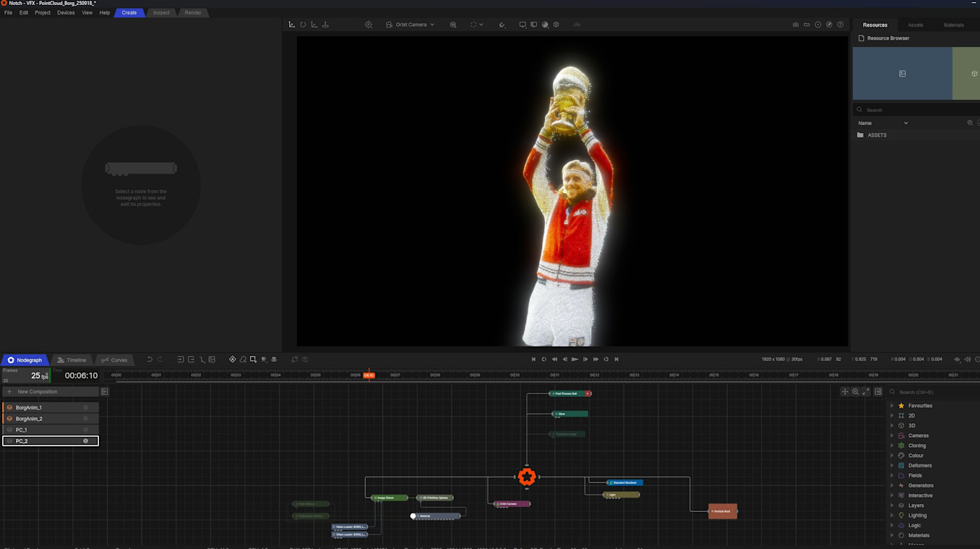Screen dimensions: 980x549
Task: Jump to end of timeline
Action: click(x=616, y=359)
